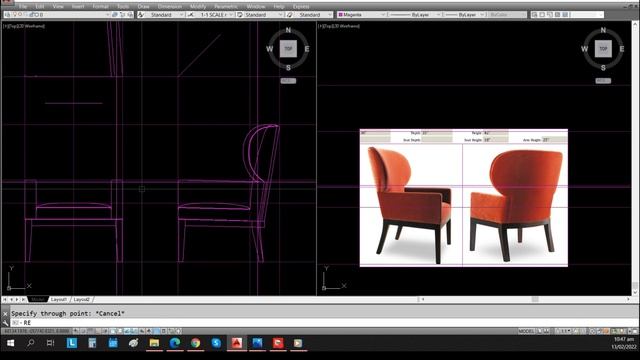Viewport: 640px width, 360px height.
Task: Toggle Object Snap in status bar
Action: click(113, 331)
